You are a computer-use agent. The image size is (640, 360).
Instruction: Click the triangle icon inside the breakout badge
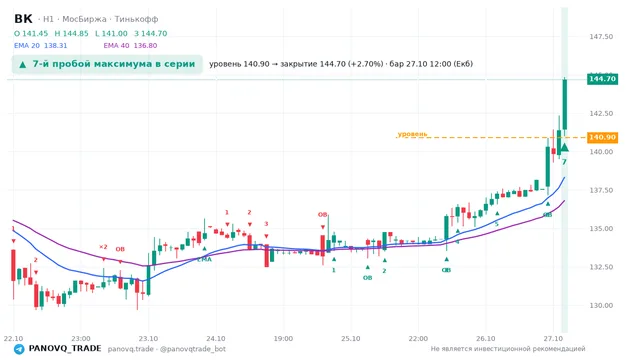(23, 64)
